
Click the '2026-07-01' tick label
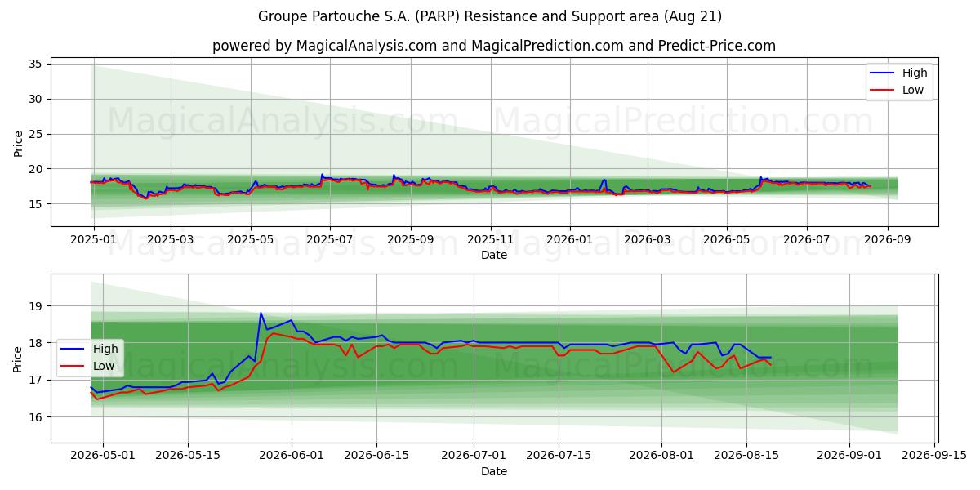point(474,456)
